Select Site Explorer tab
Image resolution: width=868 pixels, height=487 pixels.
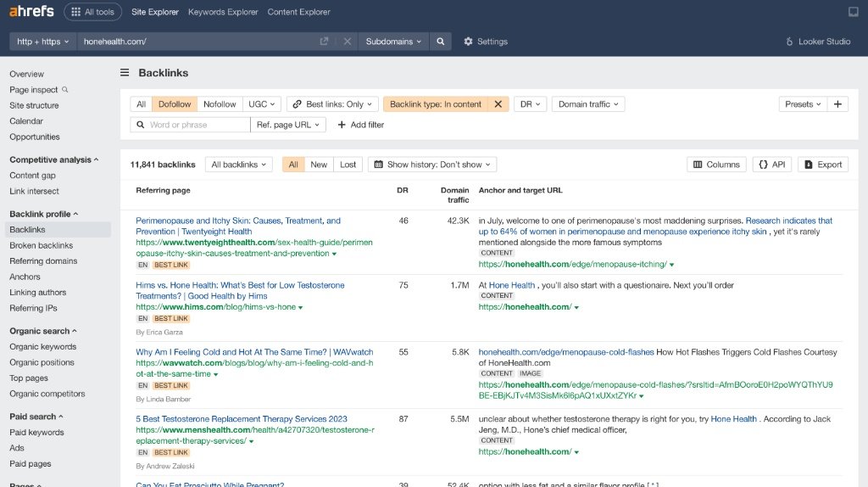pyautogui.click(x=155, y=12)
